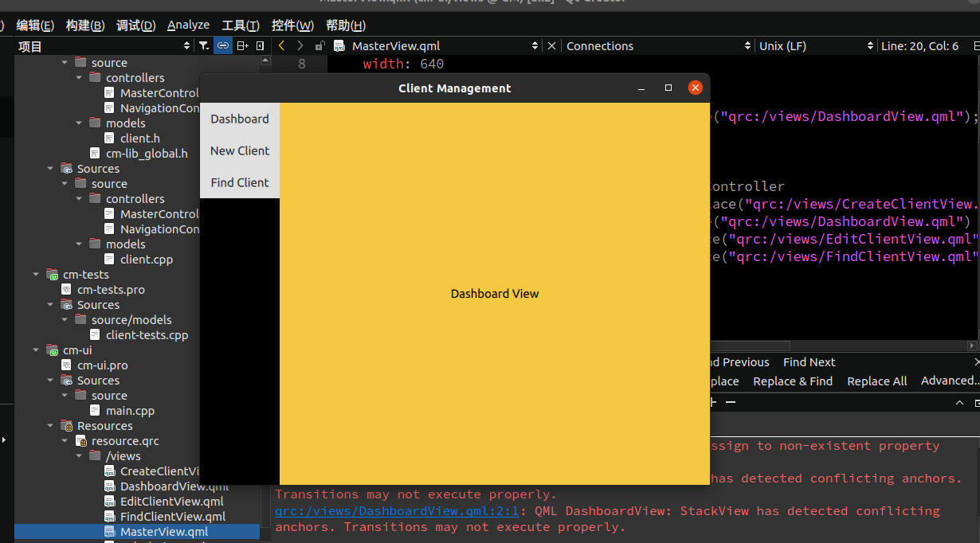
Task: Click the cm-ui.pro file icon
Action: pyautogui.click(x=67, y=365)
